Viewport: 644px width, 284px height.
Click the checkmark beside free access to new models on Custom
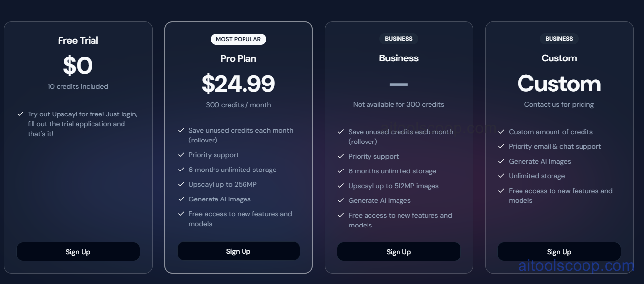pos(501,191)
